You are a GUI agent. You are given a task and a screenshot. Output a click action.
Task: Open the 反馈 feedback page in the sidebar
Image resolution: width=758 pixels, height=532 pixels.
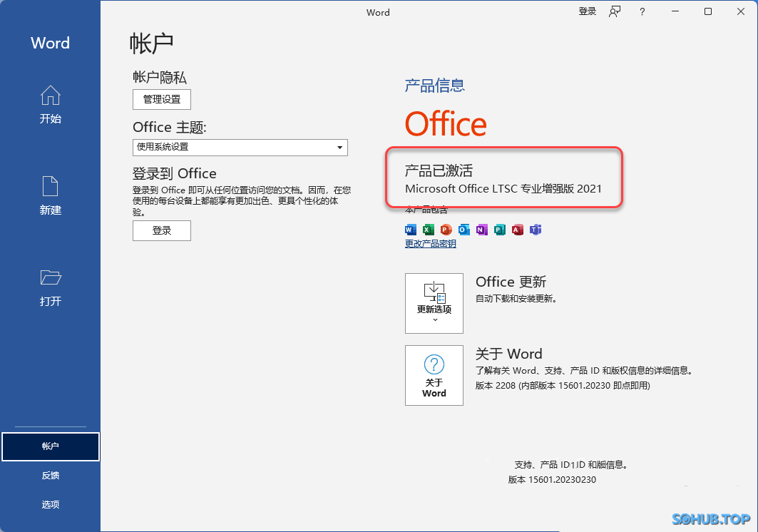(x=51, y=476)
